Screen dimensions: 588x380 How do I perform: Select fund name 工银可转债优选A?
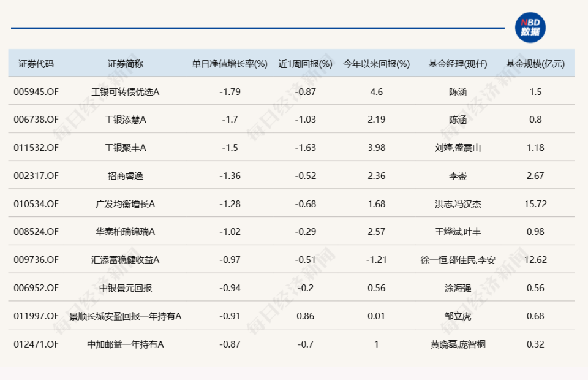(125, 91)
